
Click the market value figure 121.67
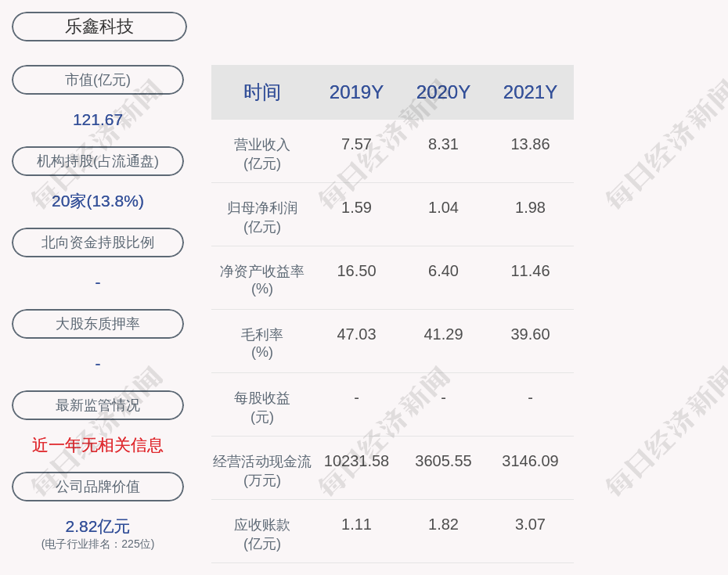click(x=98, y=120)
